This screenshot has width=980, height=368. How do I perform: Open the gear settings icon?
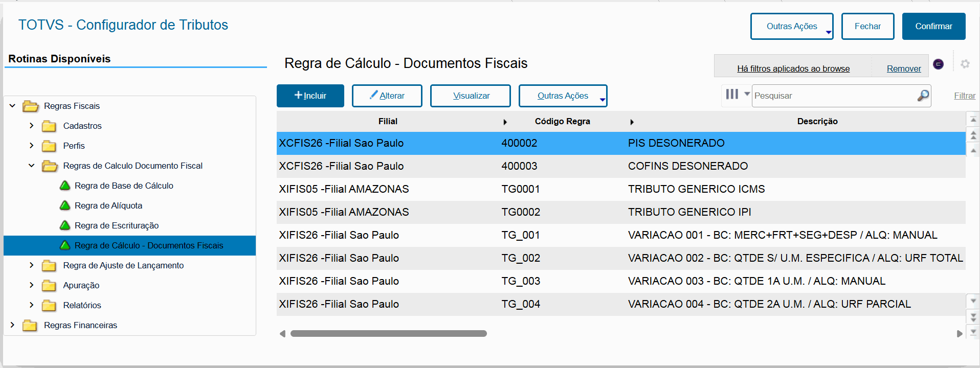coord(965,64)
